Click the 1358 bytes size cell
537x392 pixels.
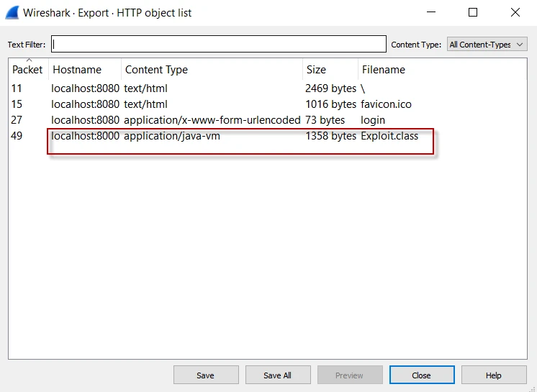pyautogui.click(x=330, y=136)
